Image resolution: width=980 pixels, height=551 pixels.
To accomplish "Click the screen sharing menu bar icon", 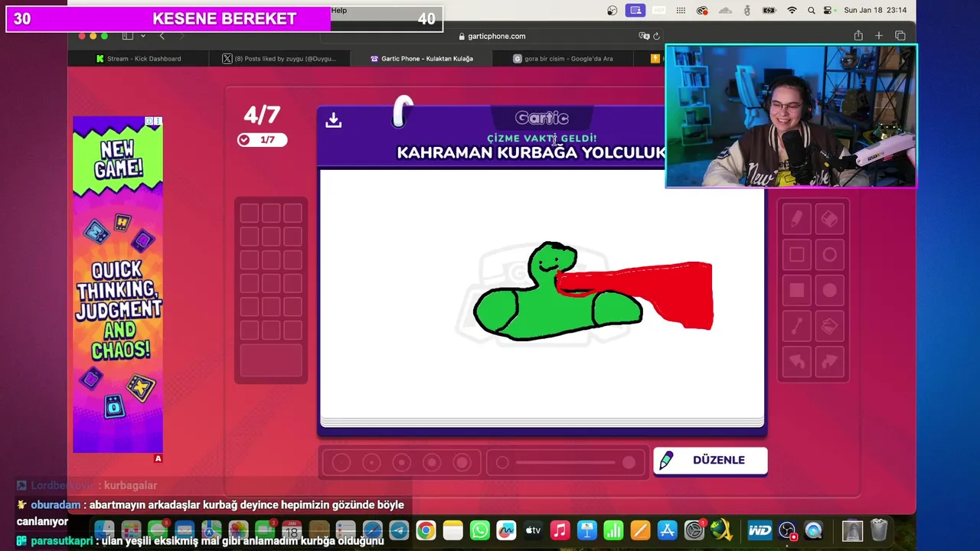I will (635, 10).
